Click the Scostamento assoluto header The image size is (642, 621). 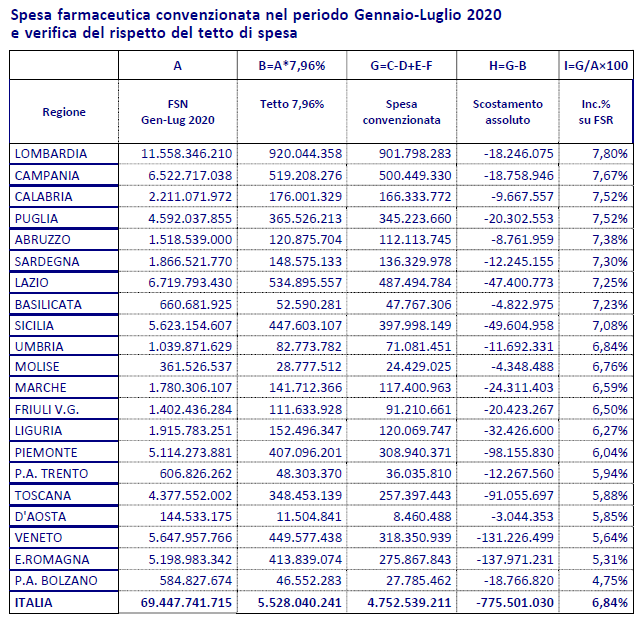pyautogui.click(x=508, y=112)
